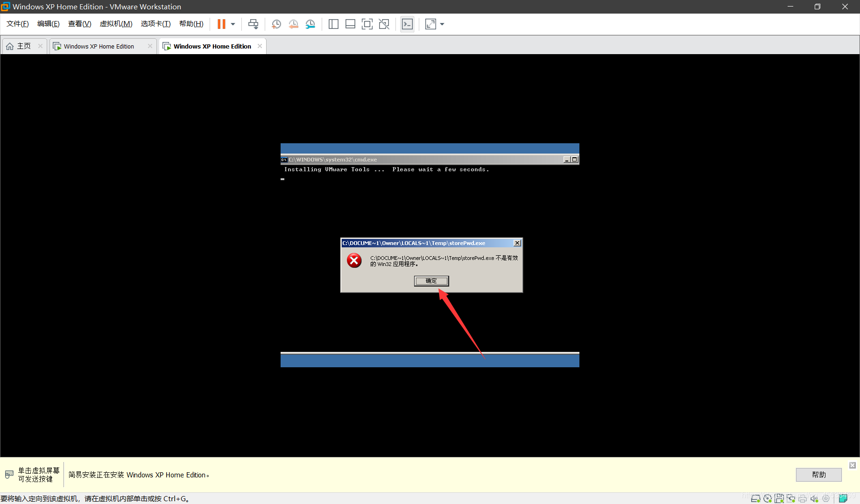The height and width of the screenshot is (504, 860).
Task: Click the teal message log note icon
Action: click(x=843, y=498)
